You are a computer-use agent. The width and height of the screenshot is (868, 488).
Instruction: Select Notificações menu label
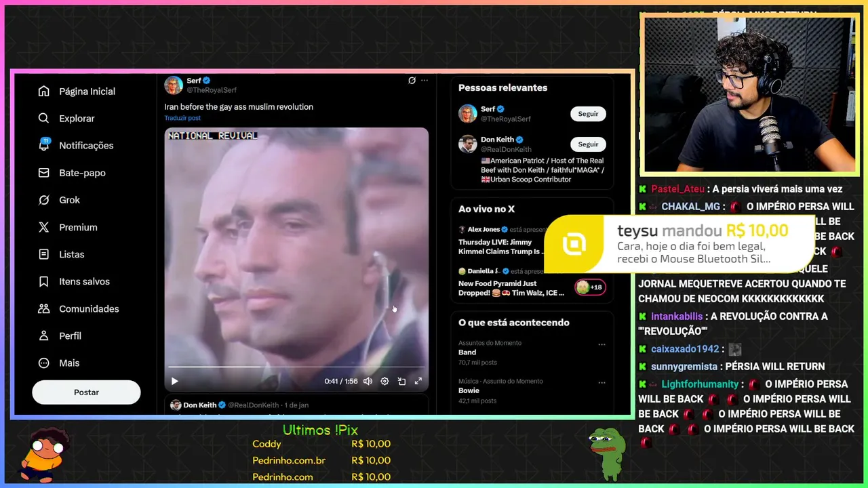pyautogui.click(x=86, y=146)
